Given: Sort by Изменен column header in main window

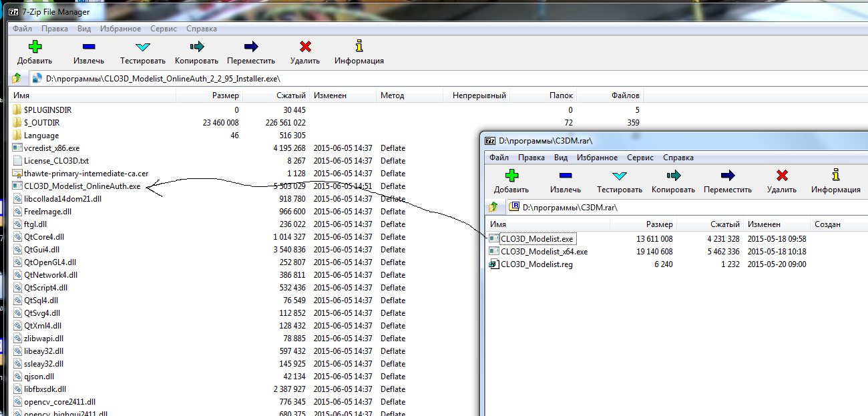Looking at the screenshot, I should (x=331, y=95).
